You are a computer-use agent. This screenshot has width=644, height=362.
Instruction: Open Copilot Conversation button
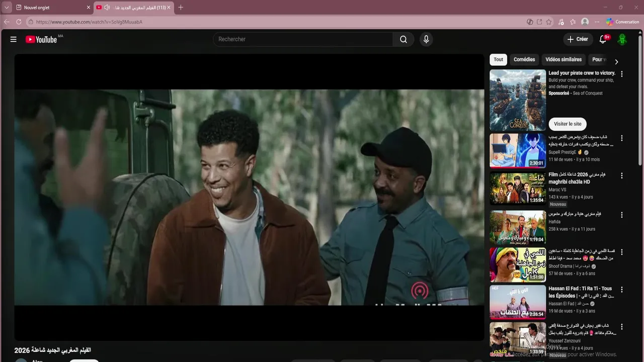[622, 22]
